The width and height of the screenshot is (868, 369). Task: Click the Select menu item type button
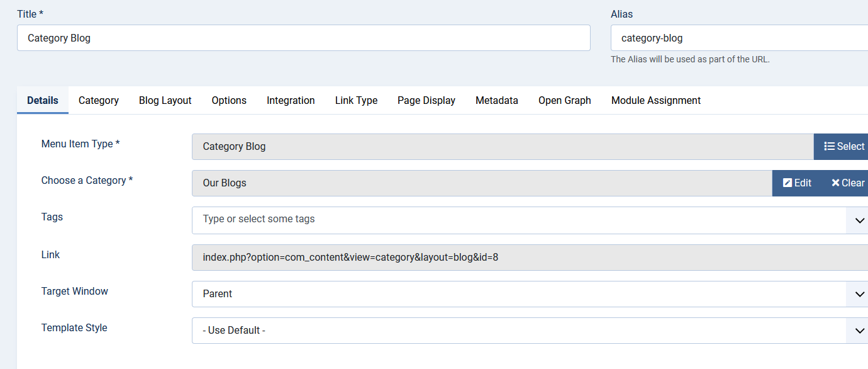[x=843, y=147]
